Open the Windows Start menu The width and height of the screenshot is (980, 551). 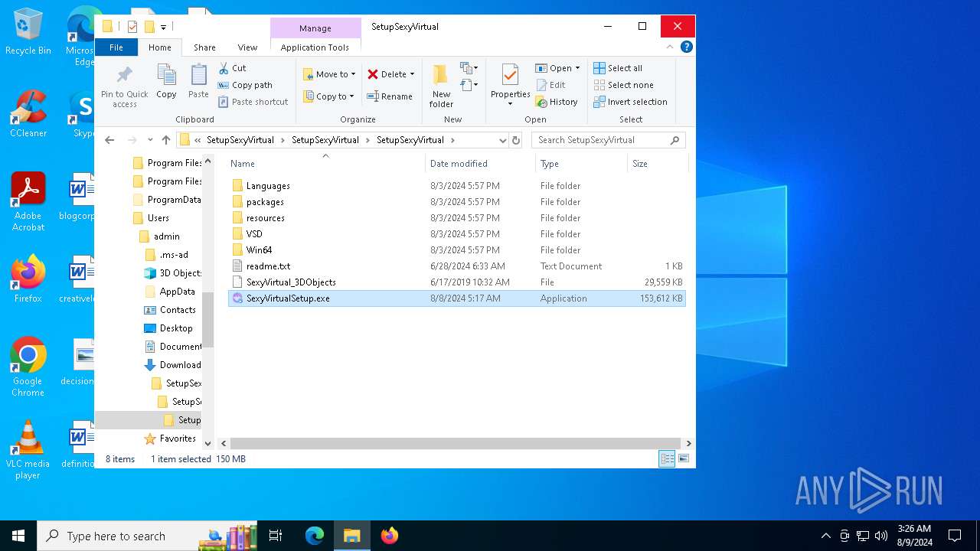click(18, 536)
